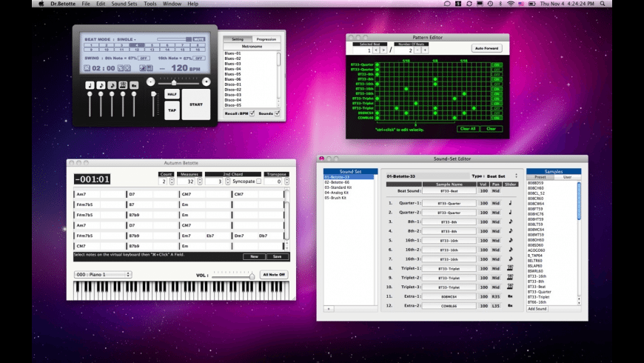This screenshot has width=644, height=363.
Task: Open the Sound Sets menu
Action: coord(124,4)
